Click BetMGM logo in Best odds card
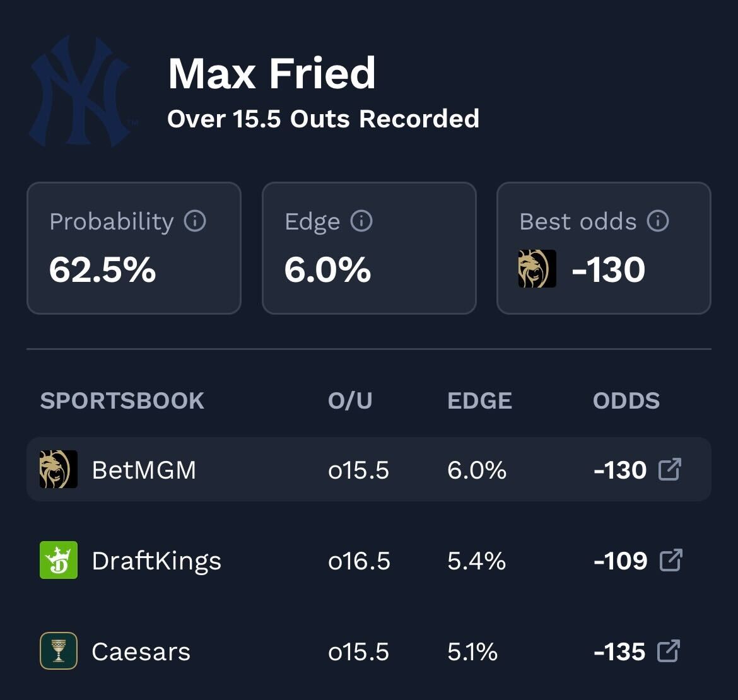The image size is (738, 700). click(537, 269)
